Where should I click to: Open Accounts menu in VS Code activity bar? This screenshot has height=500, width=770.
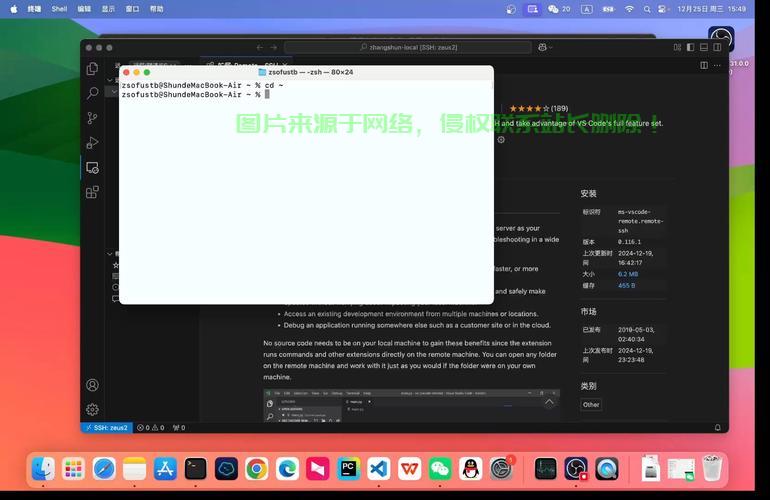click(92, 385)
